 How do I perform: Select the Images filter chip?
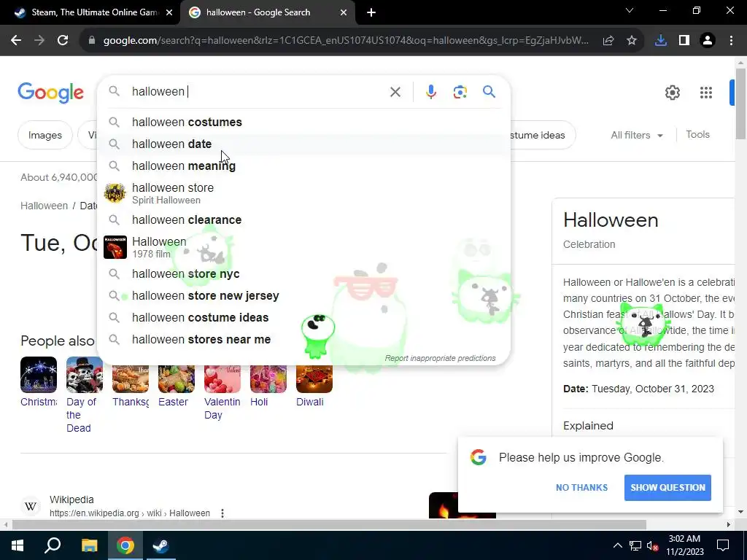[44, 135]
